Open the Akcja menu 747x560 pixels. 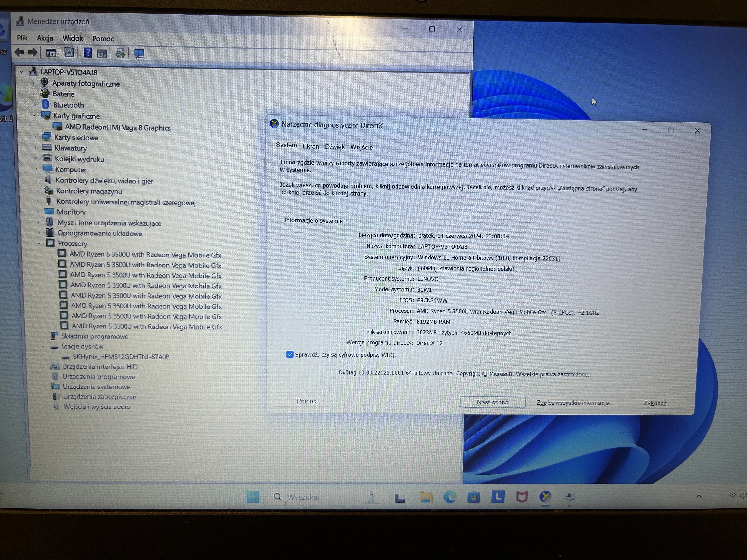click(x=45, y=38)
